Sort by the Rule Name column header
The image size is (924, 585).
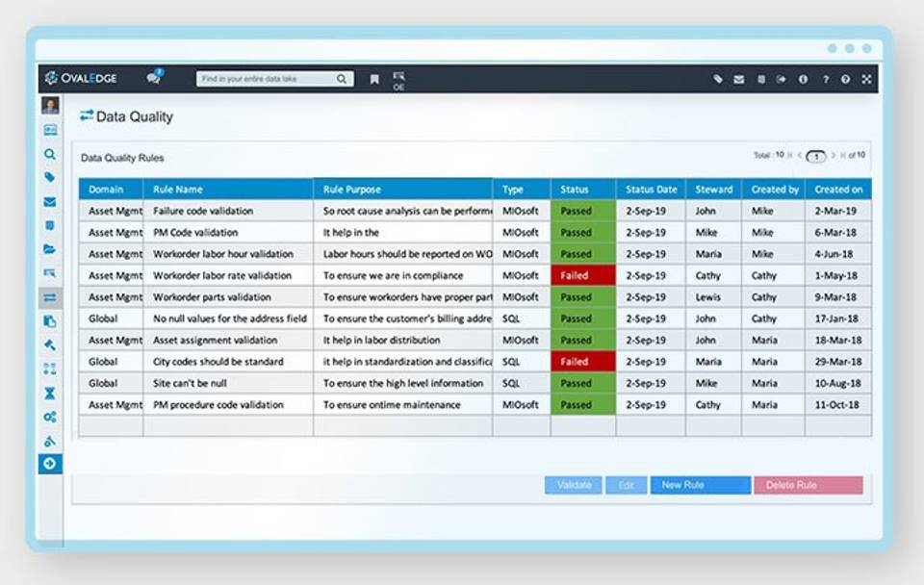point(227,190)
